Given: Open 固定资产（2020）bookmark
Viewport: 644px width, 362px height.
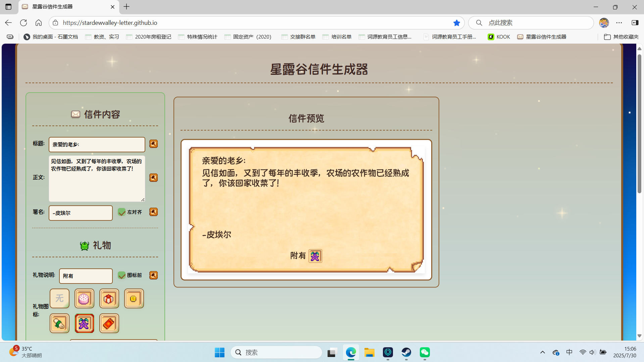Looking at the screenshot, I should click(248, 37).
